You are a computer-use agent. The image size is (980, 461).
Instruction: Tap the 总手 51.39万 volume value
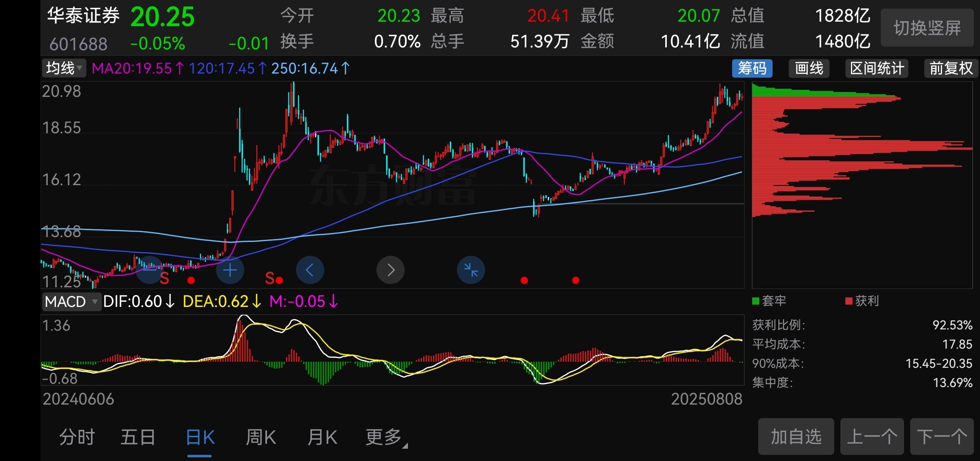pos(540,41)
